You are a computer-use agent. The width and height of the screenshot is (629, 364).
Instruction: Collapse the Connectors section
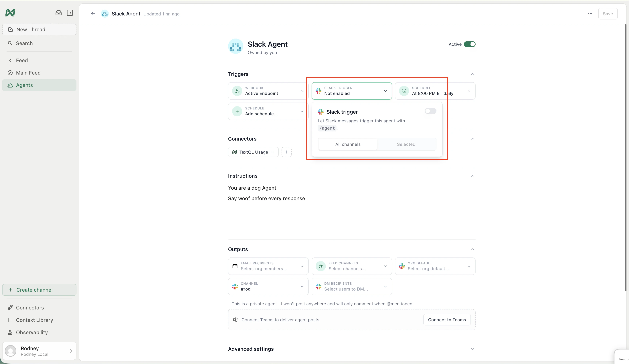click(472, 139)
